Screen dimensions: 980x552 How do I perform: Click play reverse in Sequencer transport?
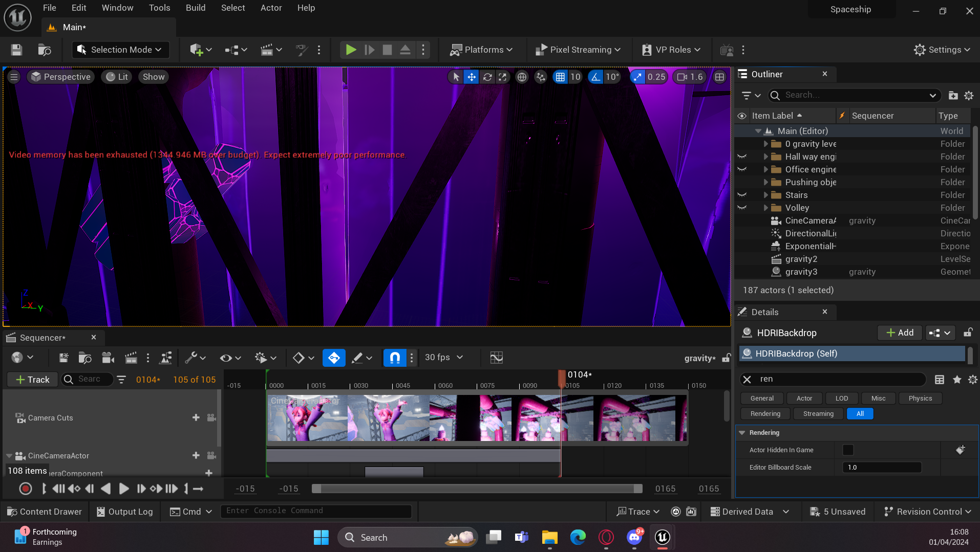(x=106, y=489)
